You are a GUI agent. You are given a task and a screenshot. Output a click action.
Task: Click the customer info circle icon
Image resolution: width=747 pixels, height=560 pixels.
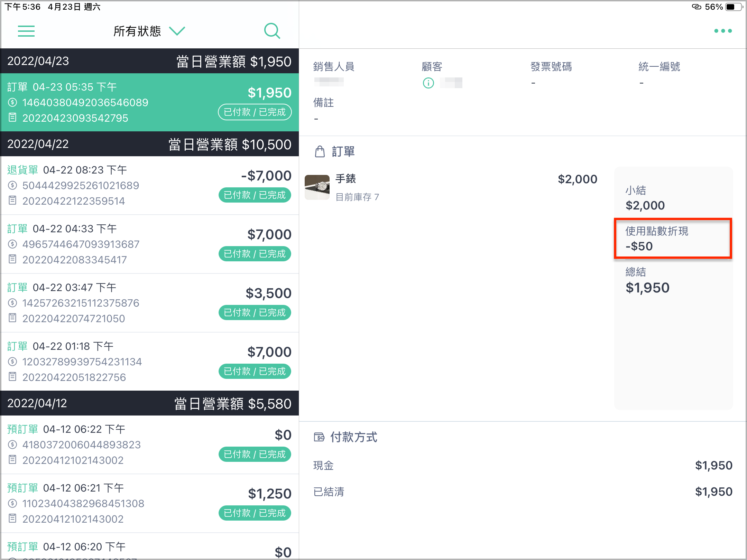pos(428,83)
